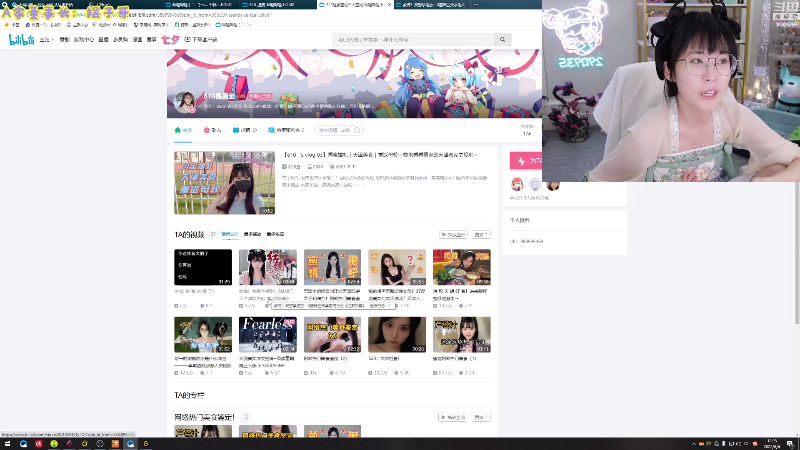Screen dimensions: 800x450
Task: Click 下载客户端 download client link
Action: click(x=201, y=39)
